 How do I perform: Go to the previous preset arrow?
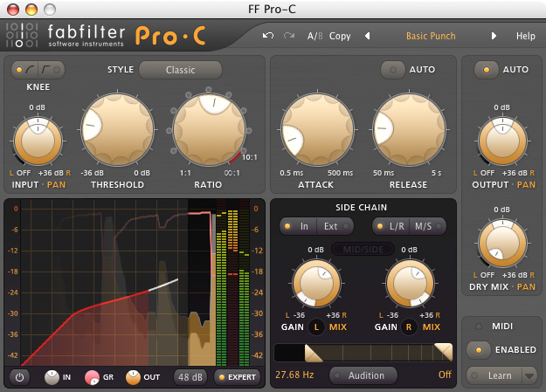click(367, 36)
